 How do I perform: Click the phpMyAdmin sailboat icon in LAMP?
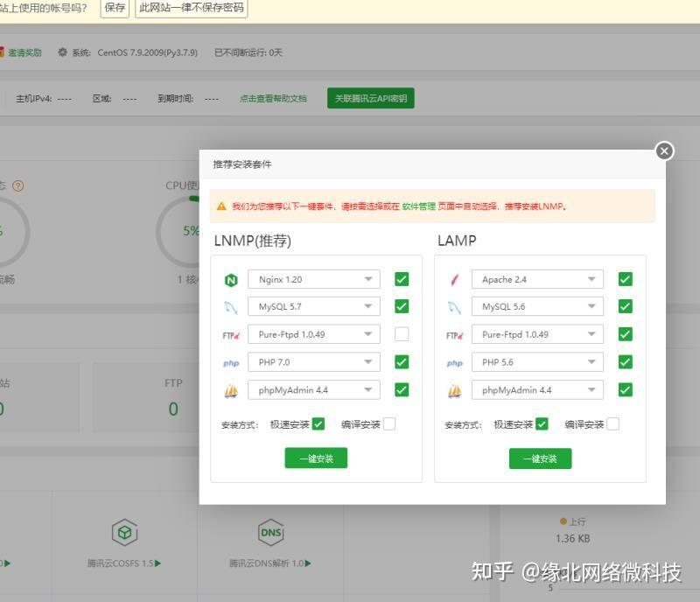[x=454, y=391]
